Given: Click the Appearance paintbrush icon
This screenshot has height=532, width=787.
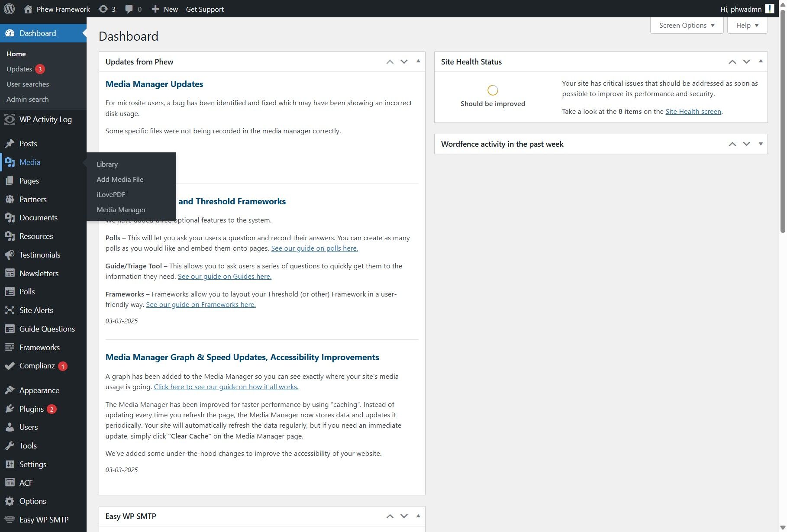Looking at the screenshot, I should (10, 390).
